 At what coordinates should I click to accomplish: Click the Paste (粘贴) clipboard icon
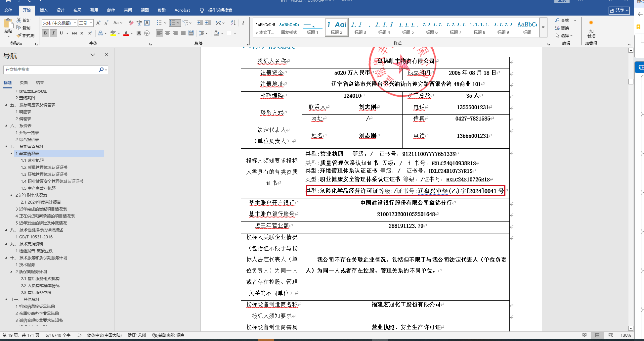pyautogui.click(x=8, y=23)
